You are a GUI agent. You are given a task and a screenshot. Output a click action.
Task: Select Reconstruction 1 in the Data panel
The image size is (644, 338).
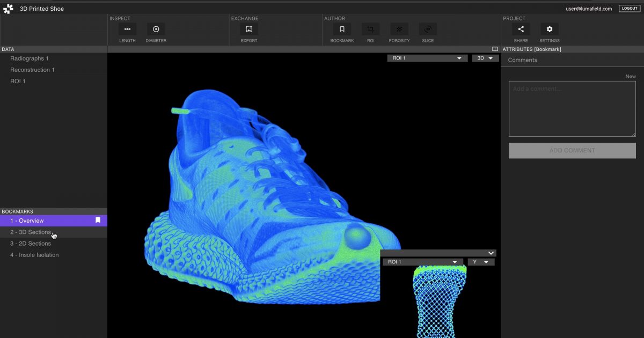click(31, 70)
